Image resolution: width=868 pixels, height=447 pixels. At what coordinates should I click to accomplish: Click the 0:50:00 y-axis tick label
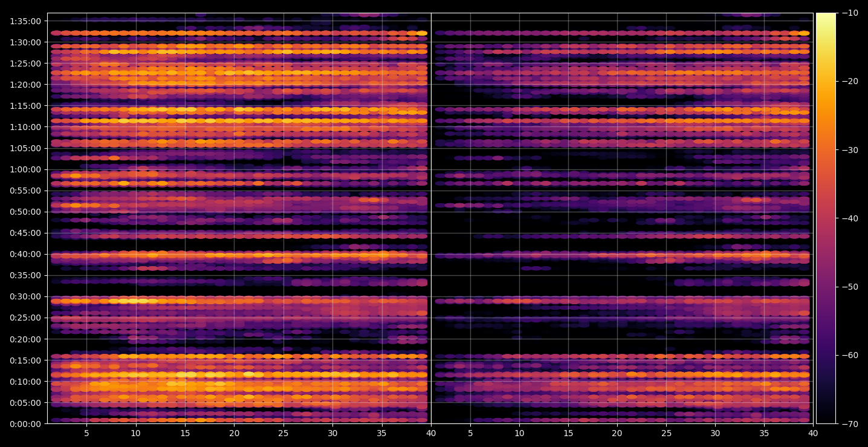[25, 212]
